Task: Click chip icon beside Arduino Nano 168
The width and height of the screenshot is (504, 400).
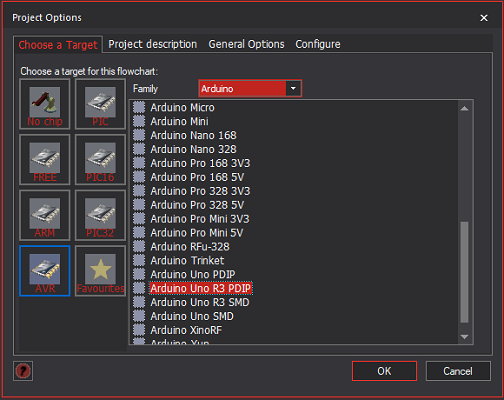Action: 139,135
